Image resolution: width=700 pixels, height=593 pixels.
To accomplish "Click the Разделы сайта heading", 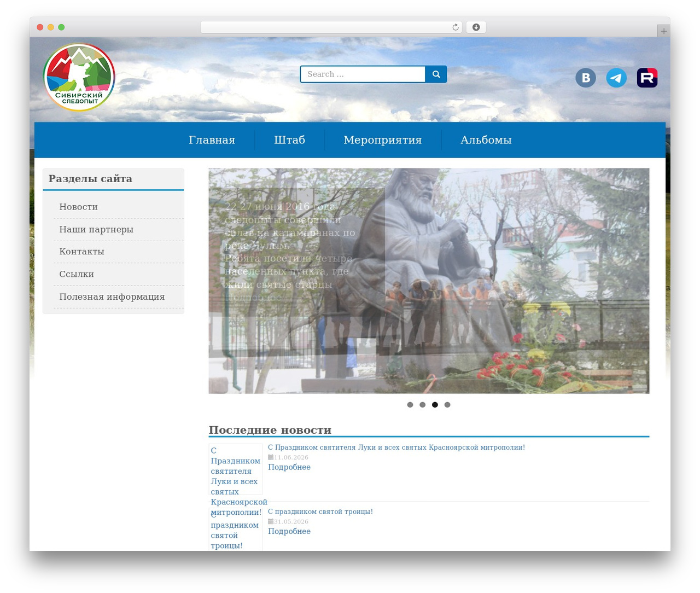I will coord(90,179).
